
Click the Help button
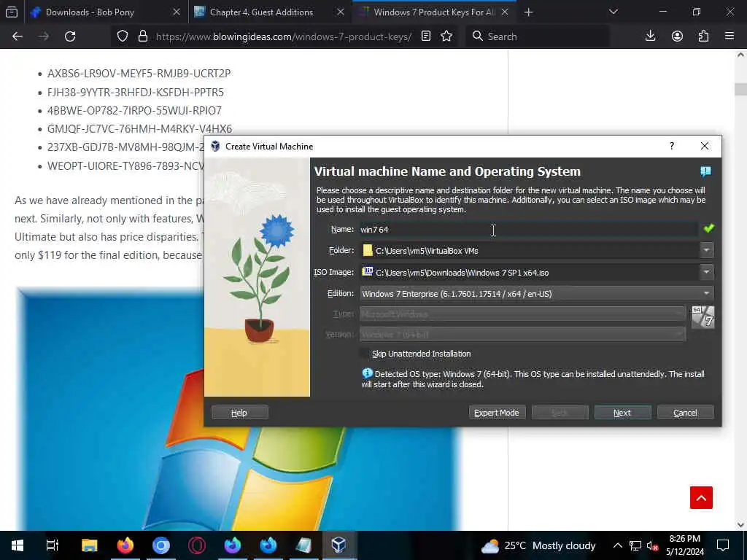239,413
